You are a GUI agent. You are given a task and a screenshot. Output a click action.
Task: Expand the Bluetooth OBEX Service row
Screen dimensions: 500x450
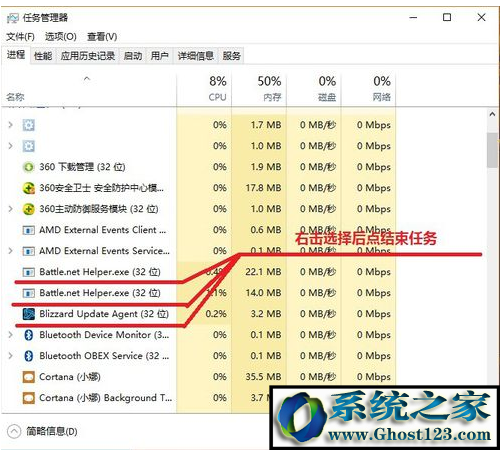coord(10,356)
